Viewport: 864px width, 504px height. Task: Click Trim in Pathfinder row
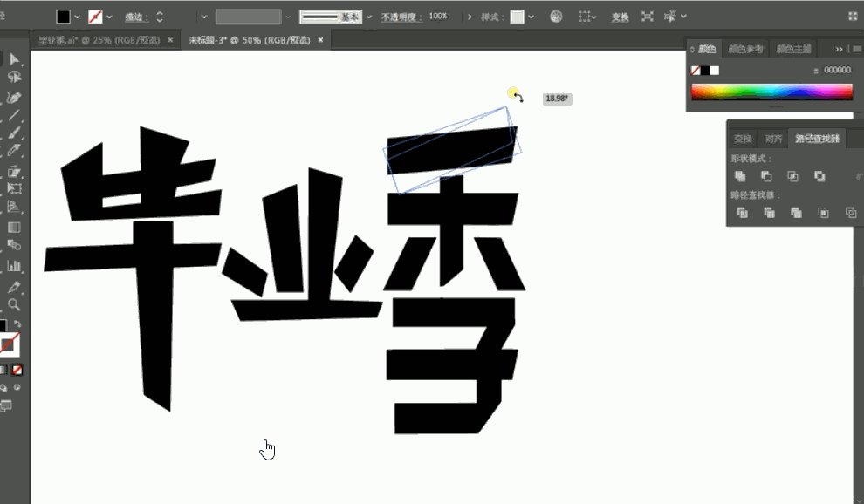tap(769, 213)
